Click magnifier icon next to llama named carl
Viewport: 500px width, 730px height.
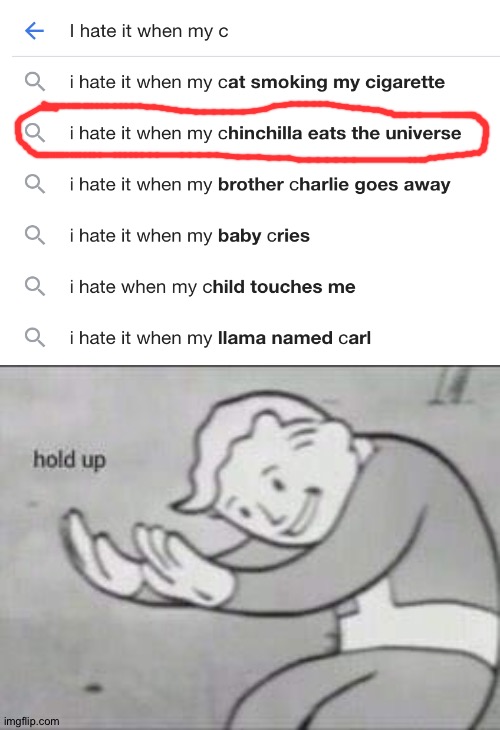click(35, 338)
